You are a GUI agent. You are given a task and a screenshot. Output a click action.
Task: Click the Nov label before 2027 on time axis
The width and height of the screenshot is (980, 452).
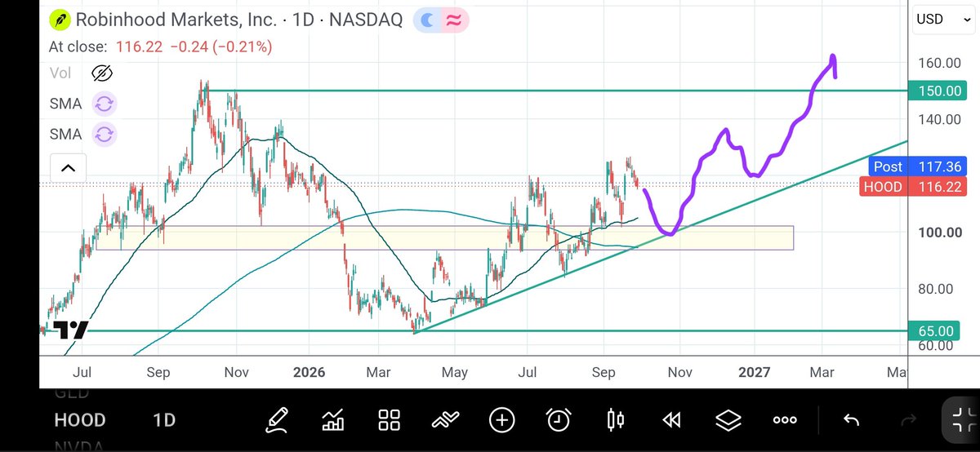tap(679, 373)
